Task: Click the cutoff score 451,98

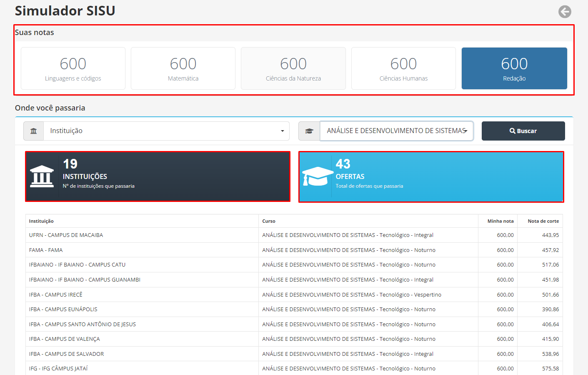Action: click(x=550, y=280)
